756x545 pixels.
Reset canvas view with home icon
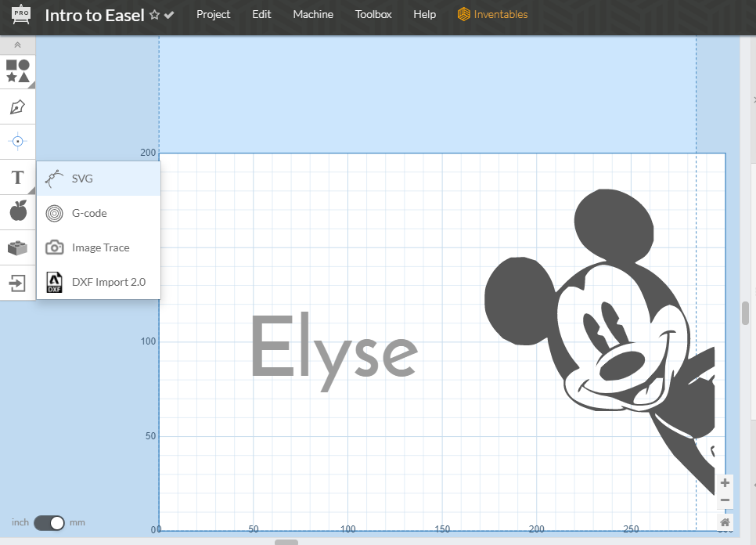pyautogui.click(x=725, y=522)
